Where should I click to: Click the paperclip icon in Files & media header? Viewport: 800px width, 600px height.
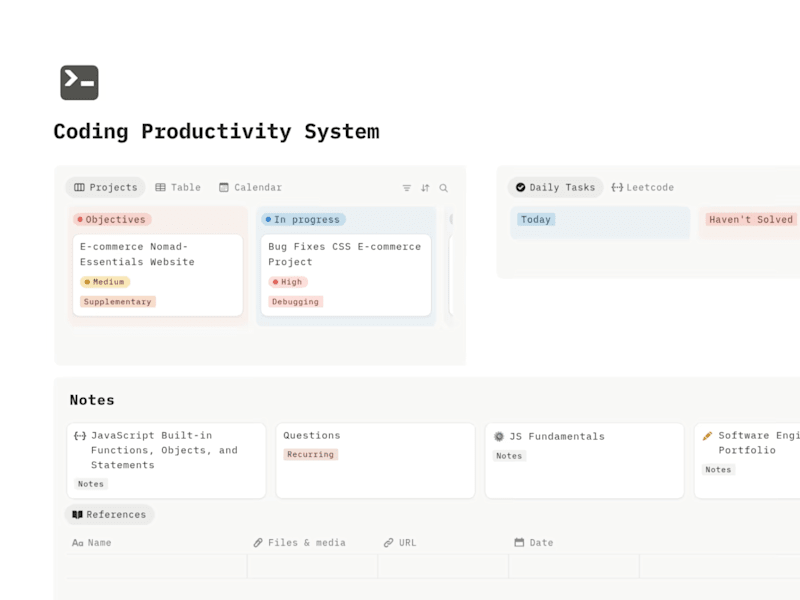click(258, 542)
